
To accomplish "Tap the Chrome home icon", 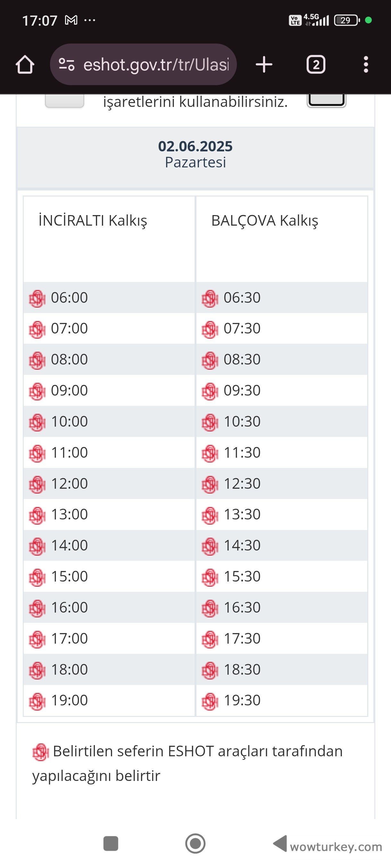I will click(25, 64).
